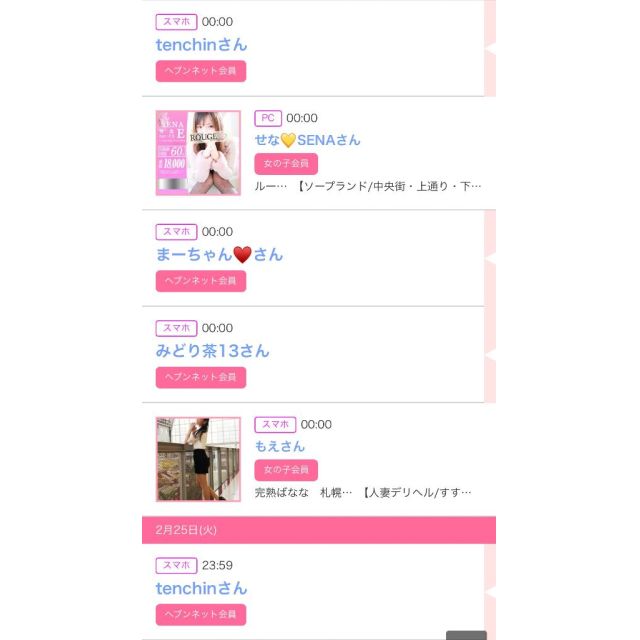Open もえさん's thumbnail photo
640x640 pixels.
pyautogui.click(x=198, y=459)
